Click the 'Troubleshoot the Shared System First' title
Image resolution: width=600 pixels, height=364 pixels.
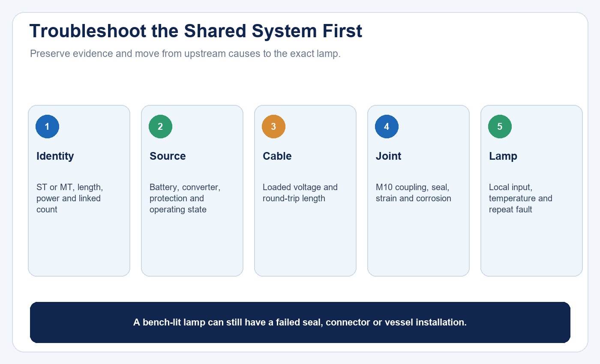(196, 32)
